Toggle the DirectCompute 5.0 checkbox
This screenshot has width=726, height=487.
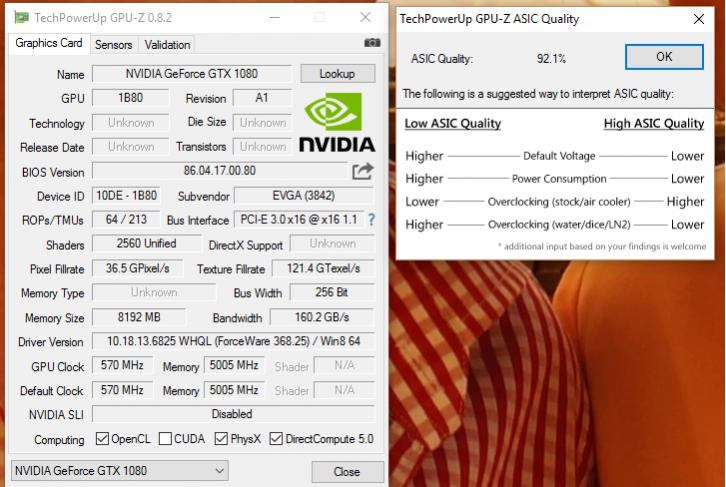276,438
